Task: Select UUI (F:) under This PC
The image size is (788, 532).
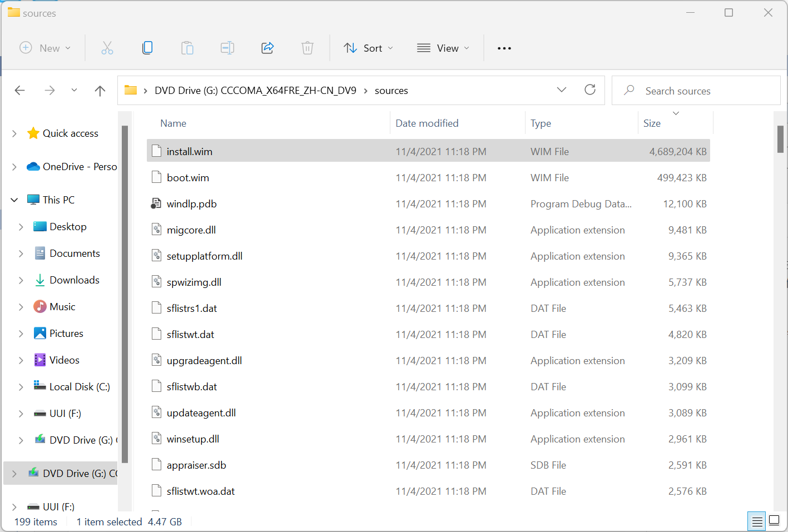Action: click(x=65, y=414)
